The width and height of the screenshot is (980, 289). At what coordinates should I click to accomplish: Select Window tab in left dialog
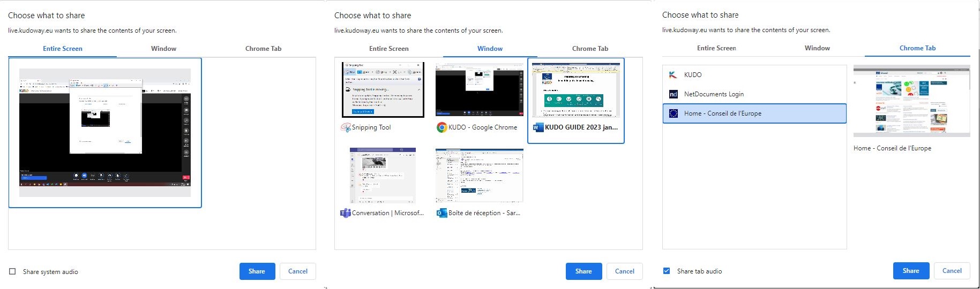(x=163, y=49)
